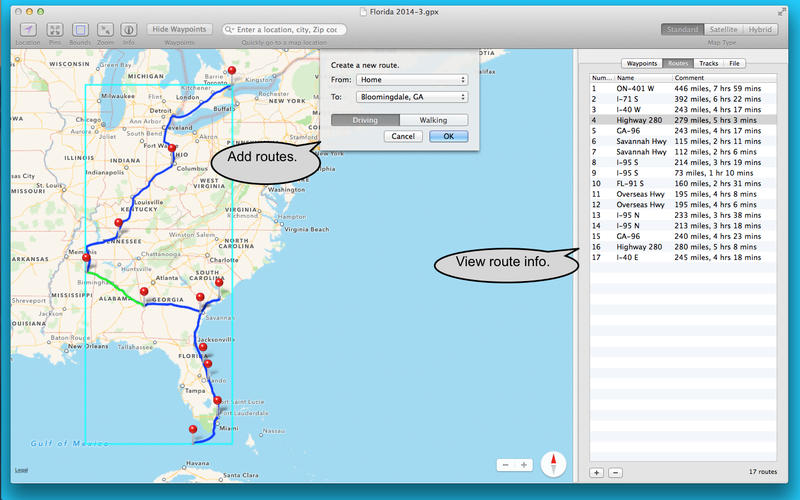Click the '17 routes' status text

[x=763, y=472]
